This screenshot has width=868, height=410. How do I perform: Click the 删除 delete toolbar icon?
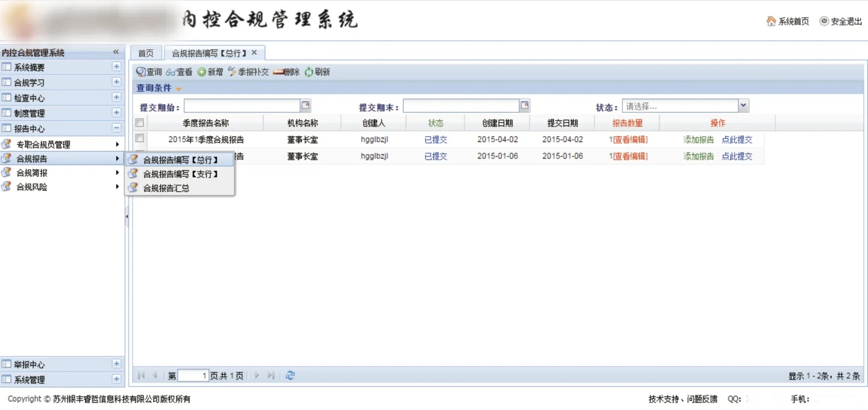278,72
